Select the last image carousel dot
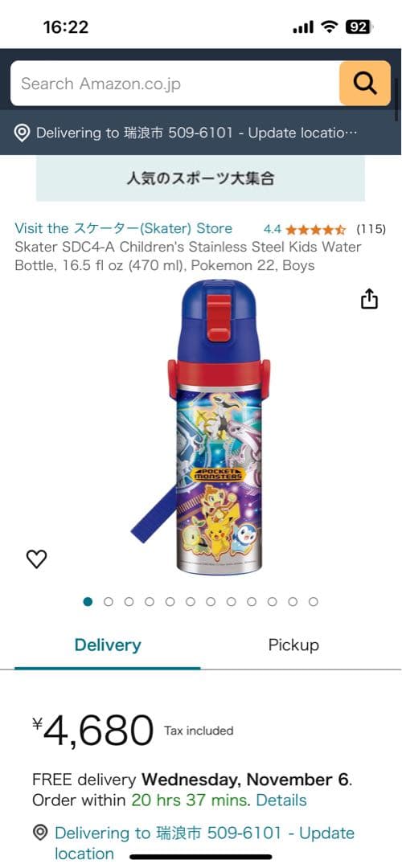This screenshot has height=868, width=402. 314,602
